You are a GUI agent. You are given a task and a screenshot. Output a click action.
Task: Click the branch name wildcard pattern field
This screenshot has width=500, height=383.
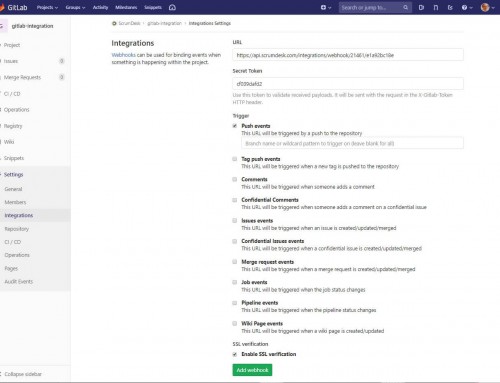352,143
